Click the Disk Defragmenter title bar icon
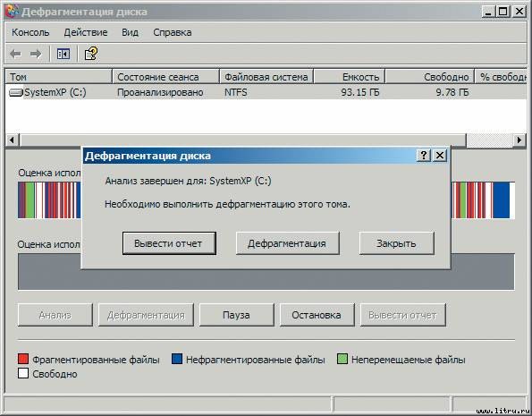532x416 pixels. coord(12,12)
